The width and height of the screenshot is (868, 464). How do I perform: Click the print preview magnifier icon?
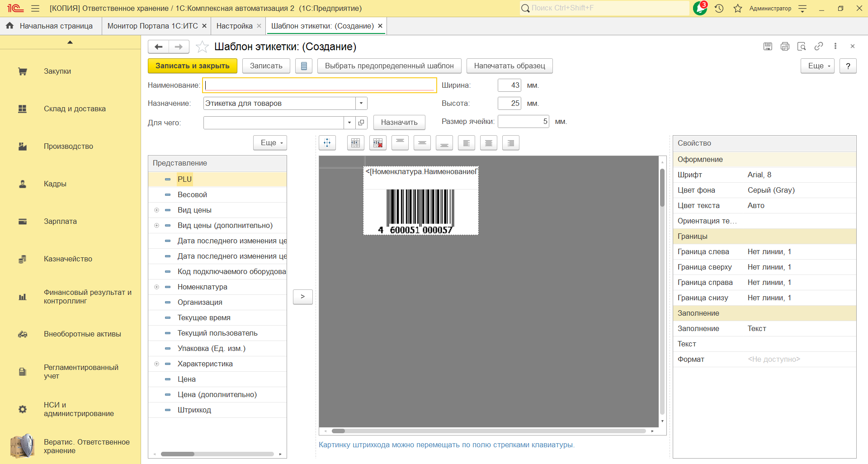(x=802, y=46)
